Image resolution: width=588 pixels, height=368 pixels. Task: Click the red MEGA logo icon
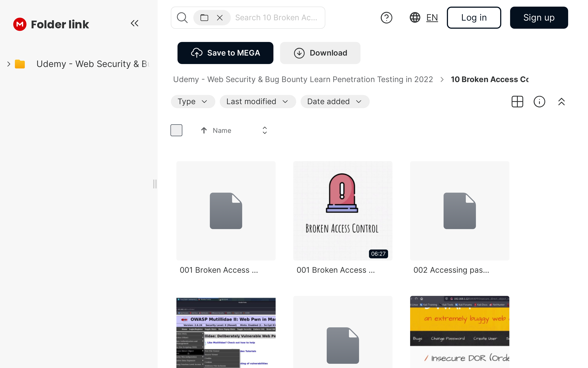coord(20,24)
